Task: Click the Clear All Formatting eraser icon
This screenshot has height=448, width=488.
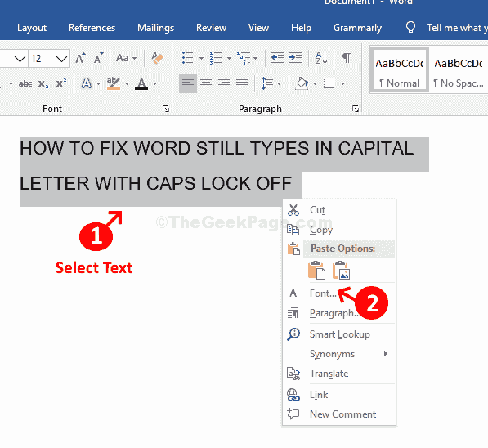Action: click(158, 58)
